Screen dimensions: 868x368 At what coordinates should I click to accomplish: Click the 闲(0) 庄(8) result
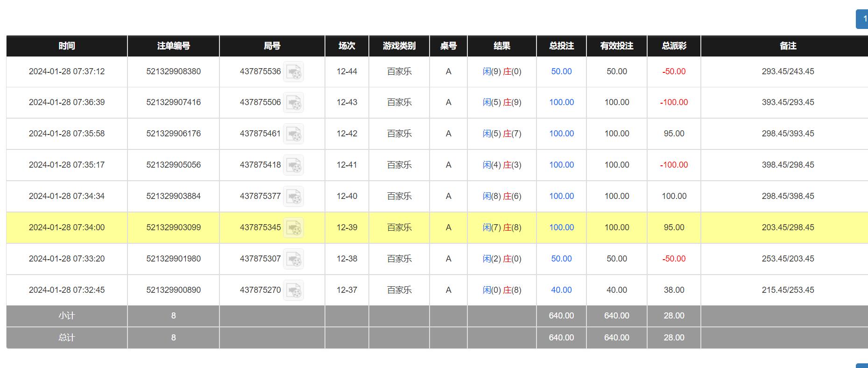501,290
